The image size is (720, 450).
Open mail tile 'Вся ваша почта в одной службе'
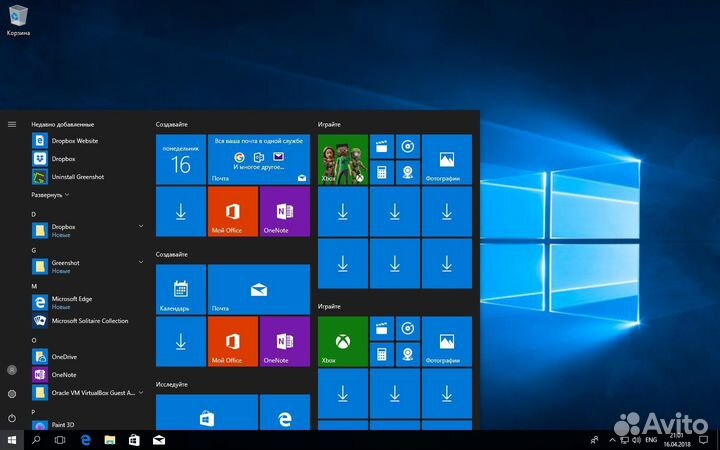click(259, 159)
